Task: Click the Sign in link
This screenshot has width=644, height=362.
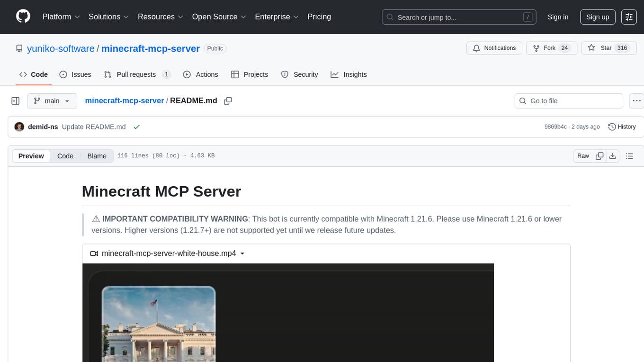Action: [x=558, y=17]
